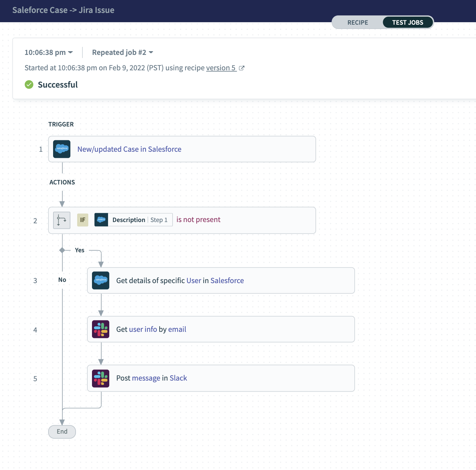Viewport: 476px width, 470px height.
Task: Click the End node of the recipe
Action: (x=62, y=431)
